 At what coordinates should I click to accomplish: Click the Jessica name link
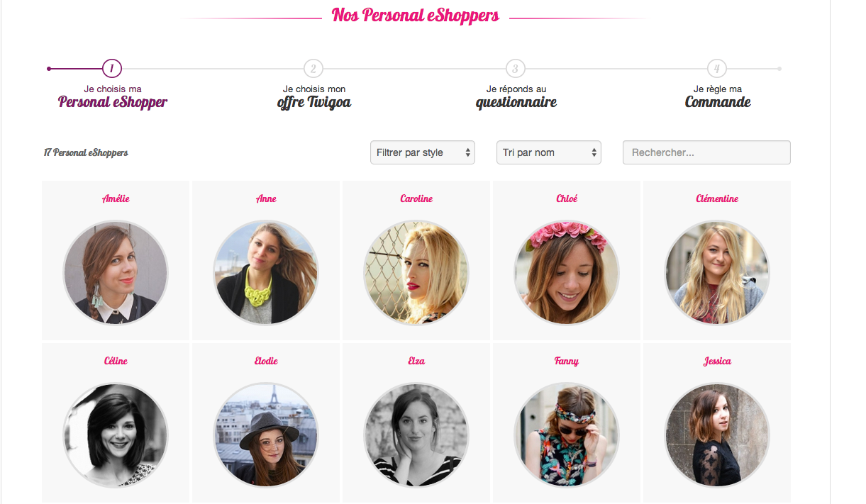(x=717, y=362)
